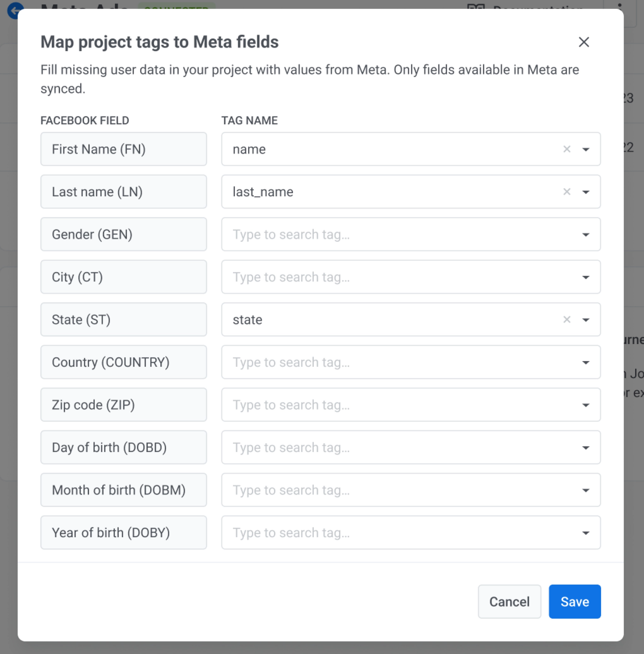Click the TAG NAME column header
The image size is (644, 654).
[250, 120]
